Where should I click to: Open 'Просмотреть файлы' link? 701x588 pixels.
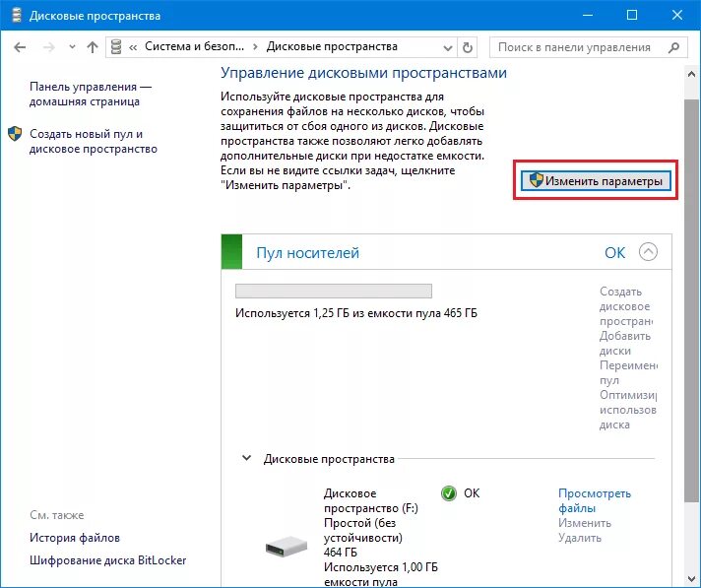tap(595, 500)
